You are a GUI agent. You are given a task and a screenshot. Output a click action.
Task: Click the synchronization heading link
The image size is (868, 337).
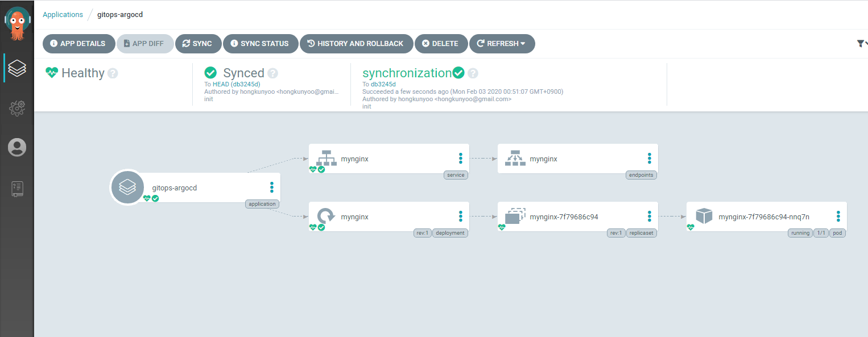click(407, 73)
